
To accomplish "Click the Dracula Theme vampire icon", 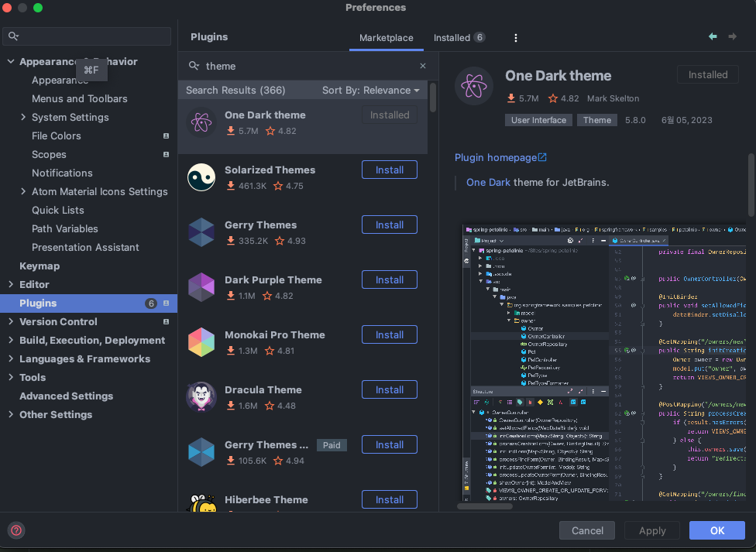I will point(201,397).
